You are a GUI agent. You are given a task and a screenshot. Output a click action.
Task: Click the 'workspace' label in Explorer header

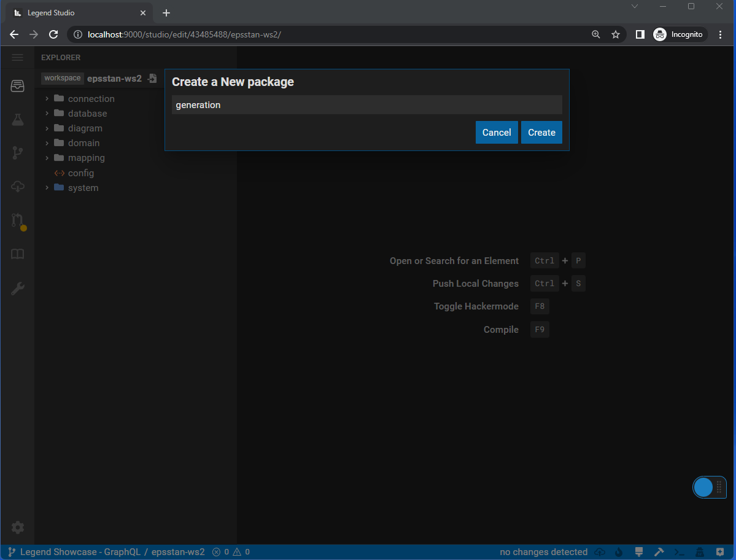[x=63, y=78]
